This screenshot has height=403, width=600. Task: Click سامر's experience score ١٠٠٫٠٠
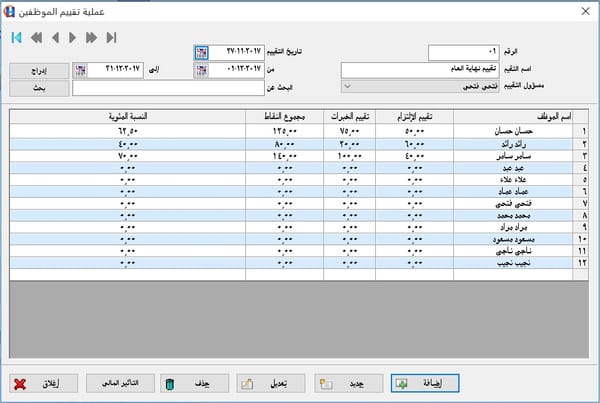[x=349, y=156]
